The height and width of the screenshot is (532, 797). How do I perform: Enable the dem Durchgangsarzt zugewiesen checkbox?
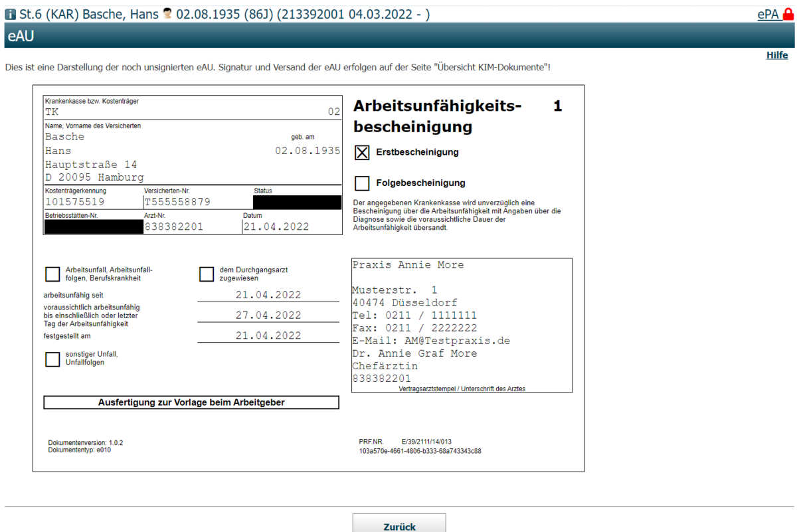(x=207, y=274)
